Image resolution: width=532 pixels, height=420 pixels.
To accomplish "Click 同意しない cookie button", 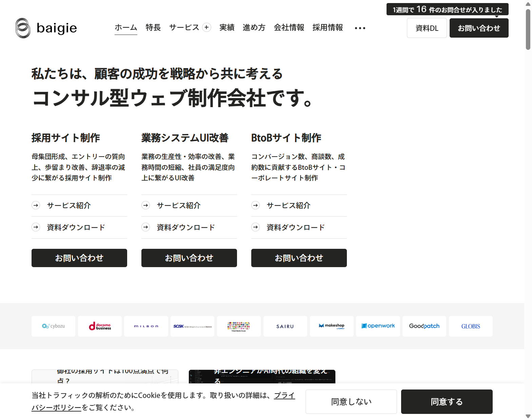I will coord(351,402).
